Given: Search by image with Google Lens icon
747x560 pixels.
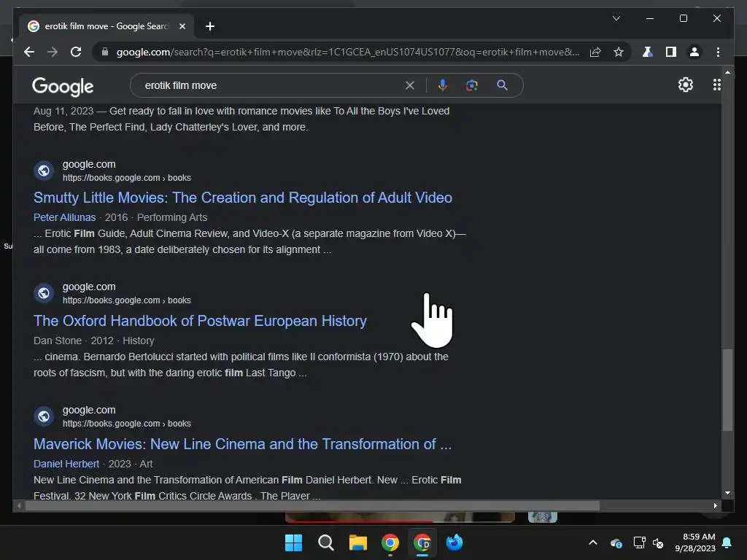Looking at the screenshot, I should pos(472,85).
